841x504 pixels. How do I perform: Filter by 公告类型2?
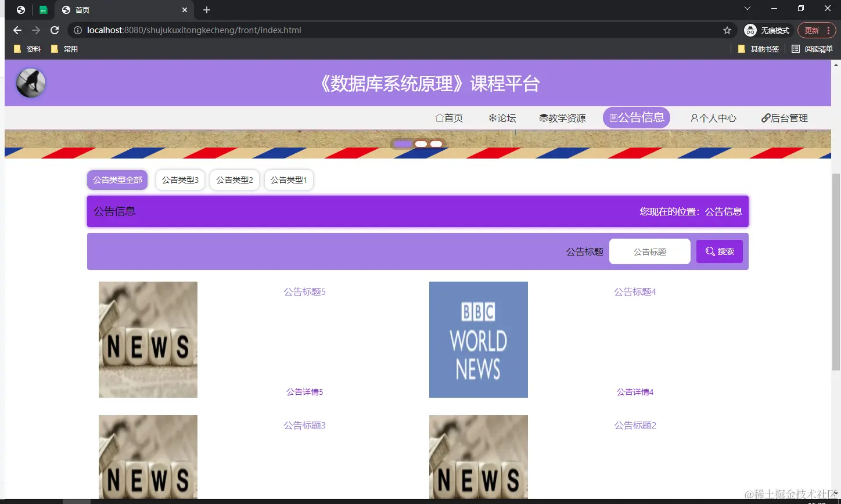pos(235,180)
